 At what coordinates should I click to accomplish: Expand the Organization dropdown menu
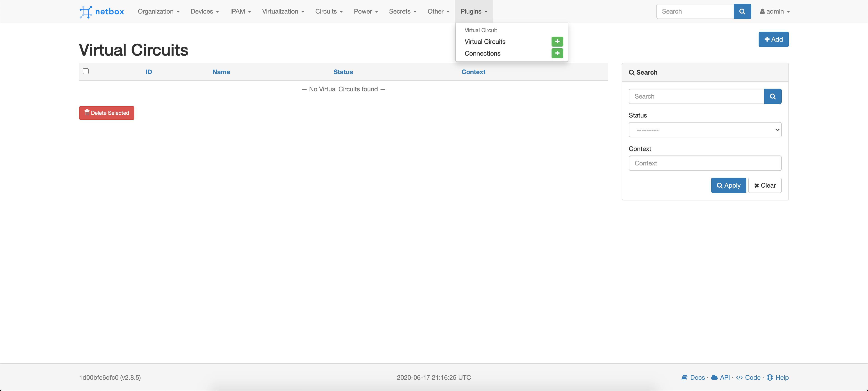tap(158, 12)
